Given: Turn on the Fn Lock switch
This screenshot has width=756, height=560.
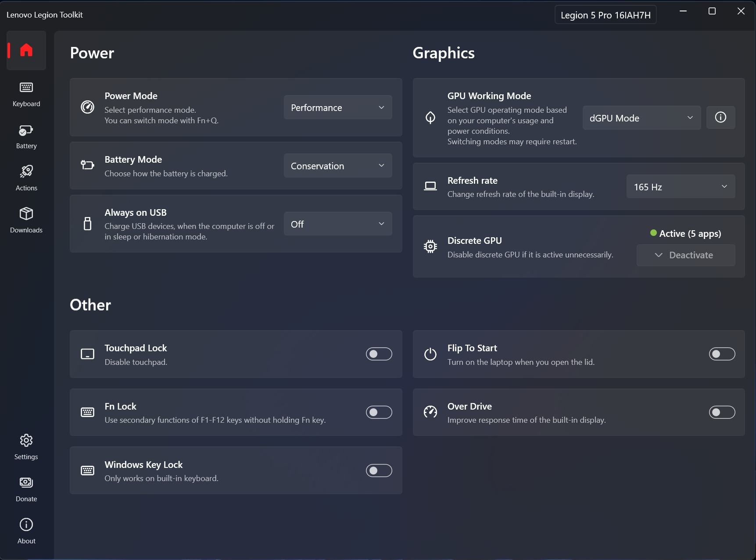Looking at the screenshot, I should point(379,412).
